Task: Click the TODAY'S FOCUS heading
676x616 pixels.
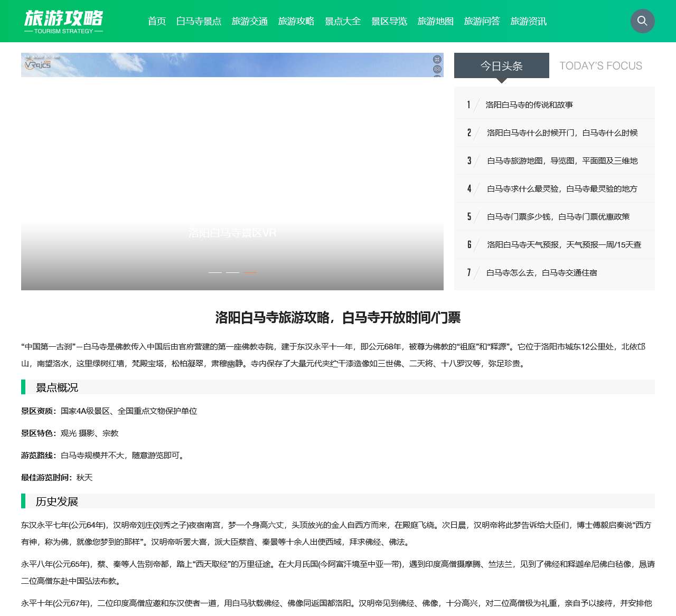Action: 600,65
